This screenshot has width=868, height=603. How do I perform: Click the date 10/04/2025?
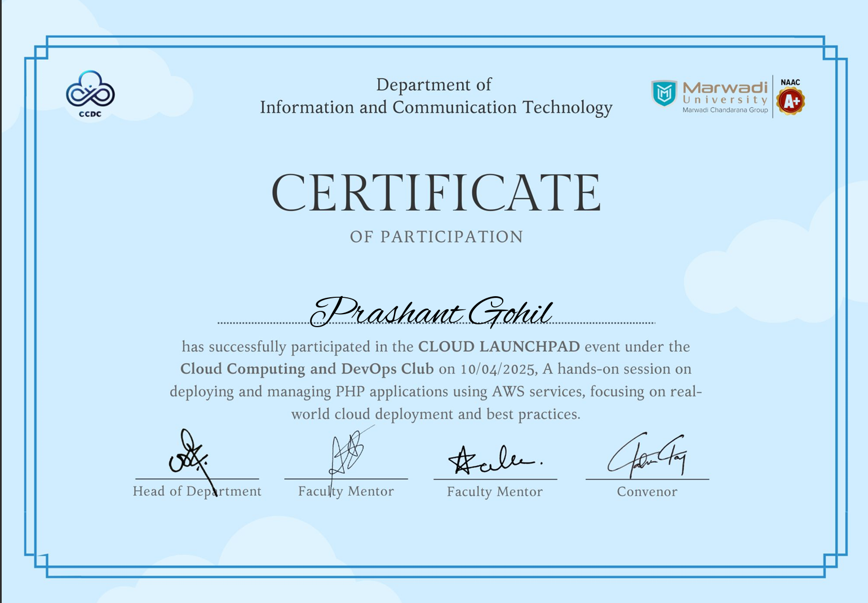click(x=498, y=369)
